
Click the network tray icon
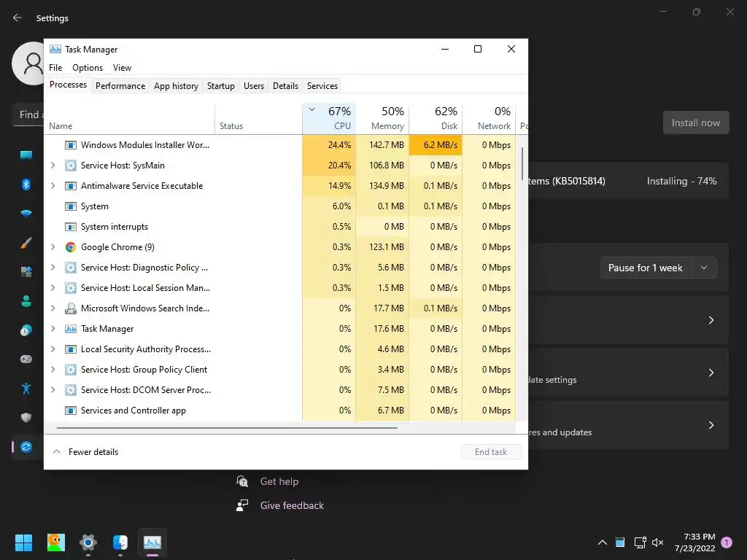(640, 542)
